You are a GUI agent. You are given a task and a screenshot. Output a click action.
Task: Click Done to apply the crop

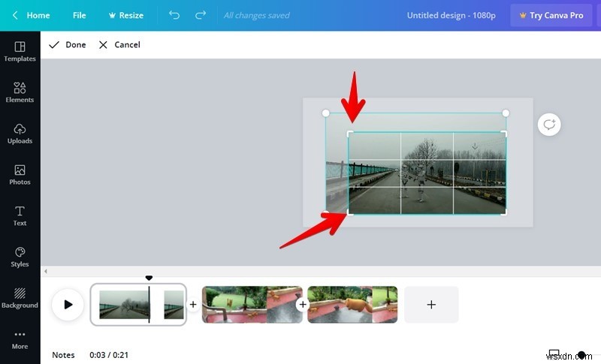tap(68, 45)
